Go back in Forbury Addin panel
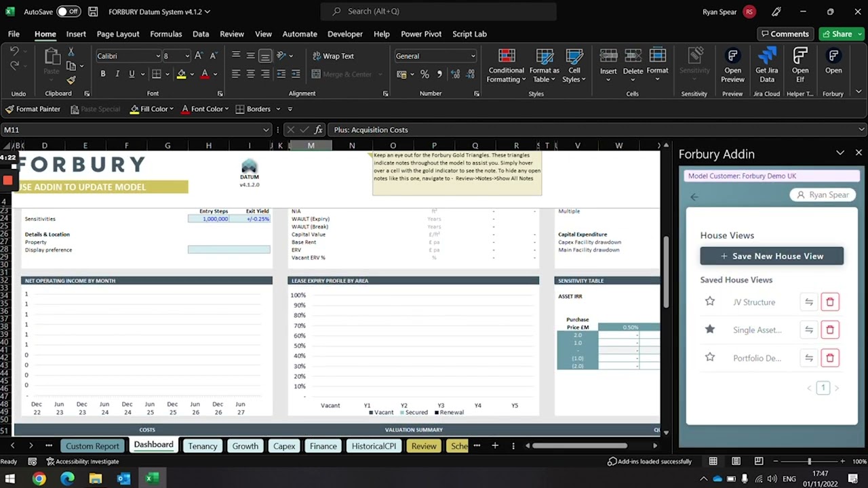868x488 pixels. coord(694,197)
